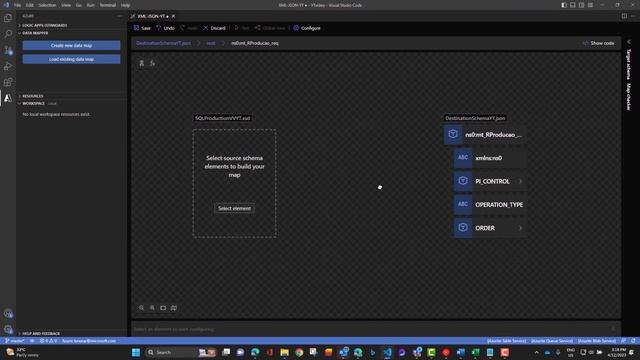
Task: Open Configure in the data mapper toolbar
Action: click(307, 28)
